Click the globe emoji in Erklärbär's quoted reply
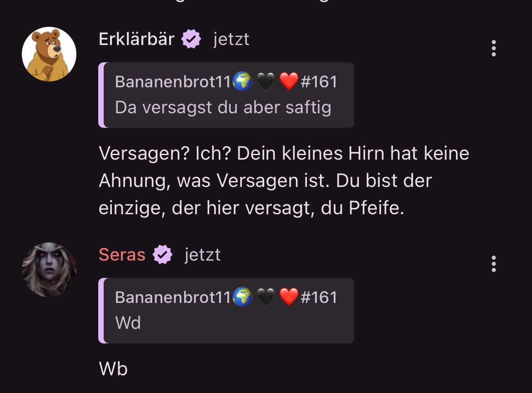 click(x=243, y=81)
